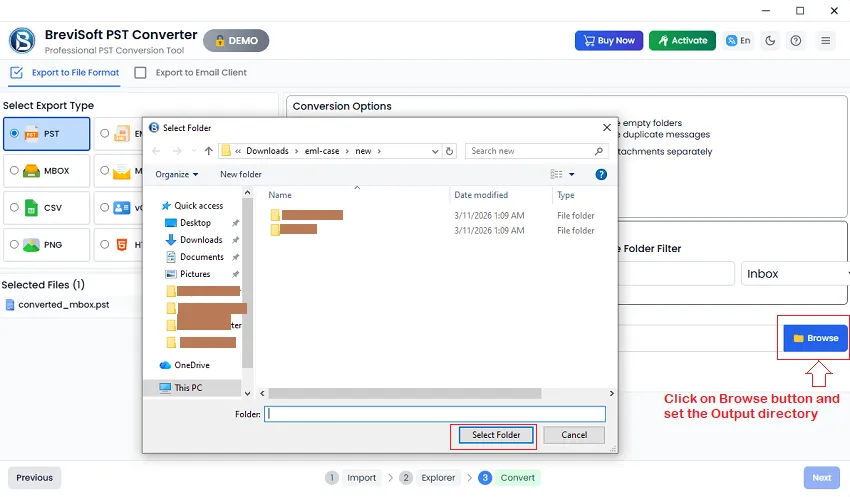This screenshot has width=850, height=497.
Task: Select the CSV radio button
Action: point(14,208)
